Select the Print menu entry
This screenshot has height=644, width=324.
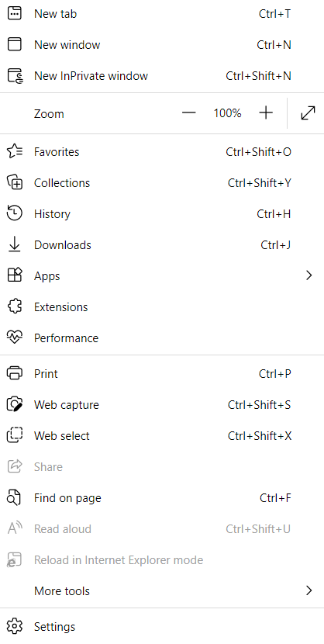162,374
